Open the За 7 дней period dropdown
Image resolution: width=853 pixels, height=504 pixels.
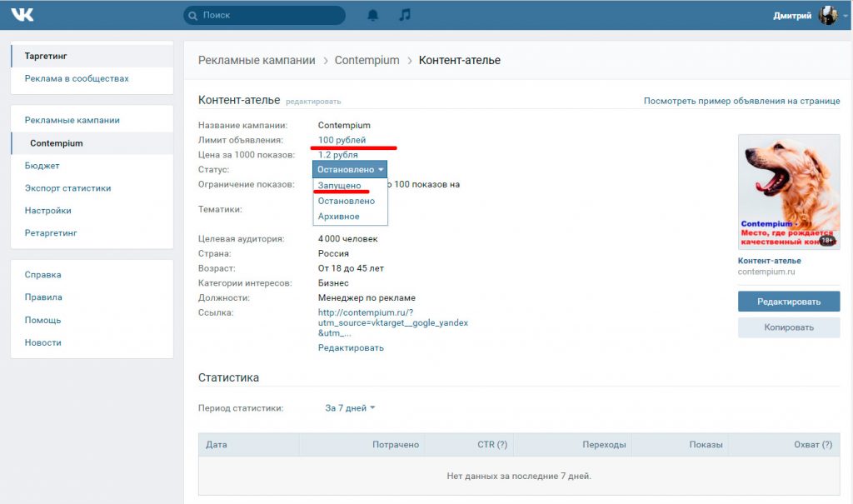(350, 408)
